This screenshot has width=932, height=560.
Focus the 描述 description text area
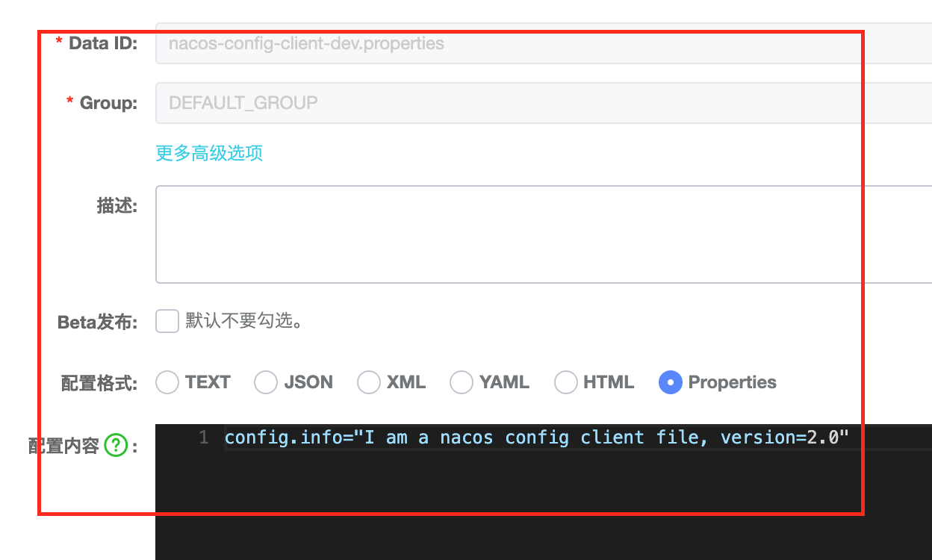523,234
